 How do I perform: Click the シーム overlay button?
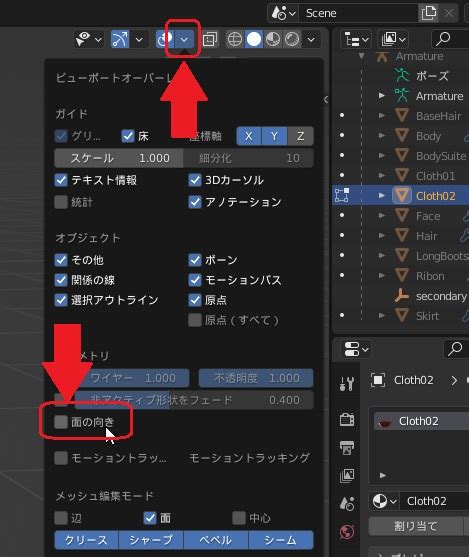[x=281, y=540]
